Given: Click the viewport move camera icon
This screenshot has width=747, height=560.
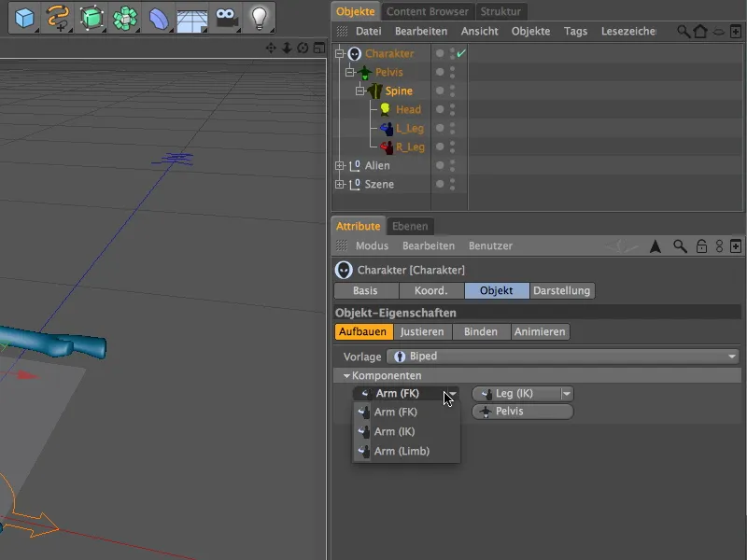Looking at the screenshot, I should click(x=271, y=48).
